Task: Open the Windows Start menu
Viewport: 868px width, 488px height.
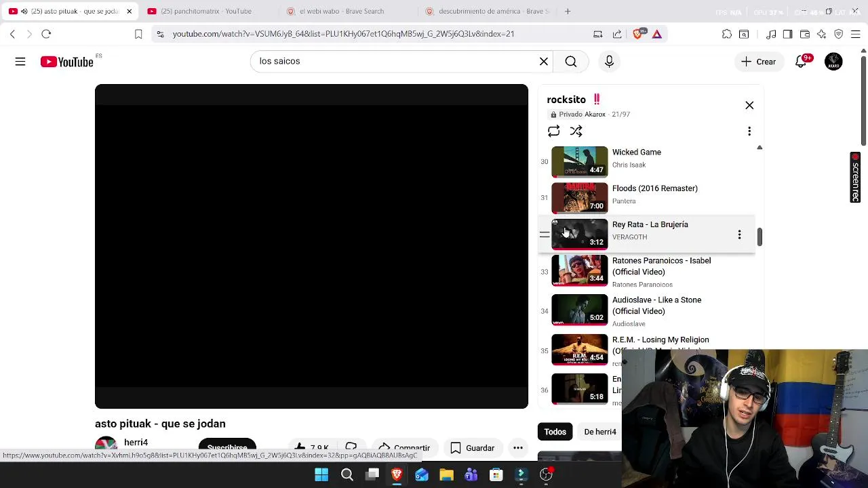Action: [x=321, y=475]
